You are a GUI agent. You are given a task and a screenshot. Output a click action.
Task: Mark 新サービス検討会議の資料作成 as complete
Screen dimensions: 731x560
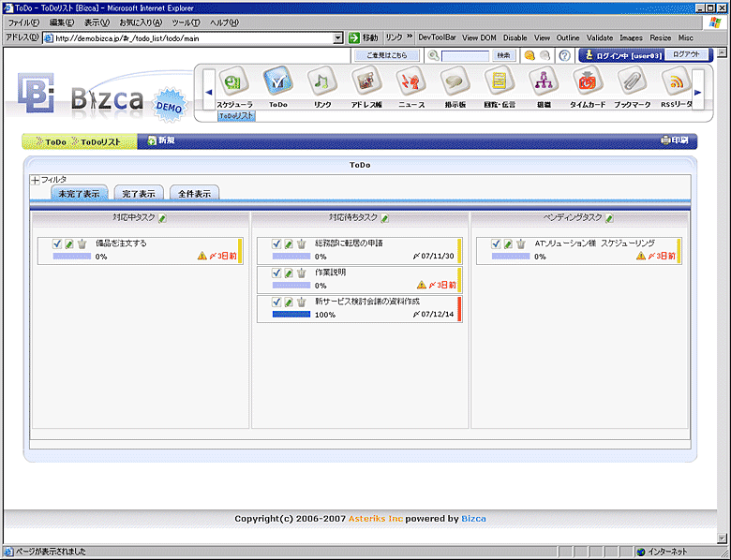pos(276,302)
